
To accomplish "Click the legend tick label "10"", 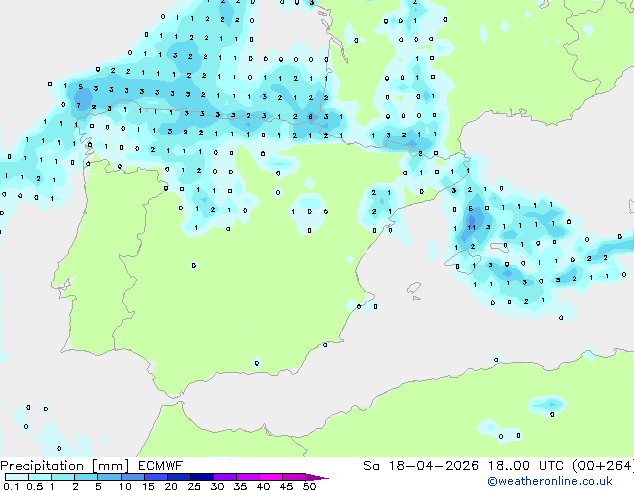I will click(125, 486).
